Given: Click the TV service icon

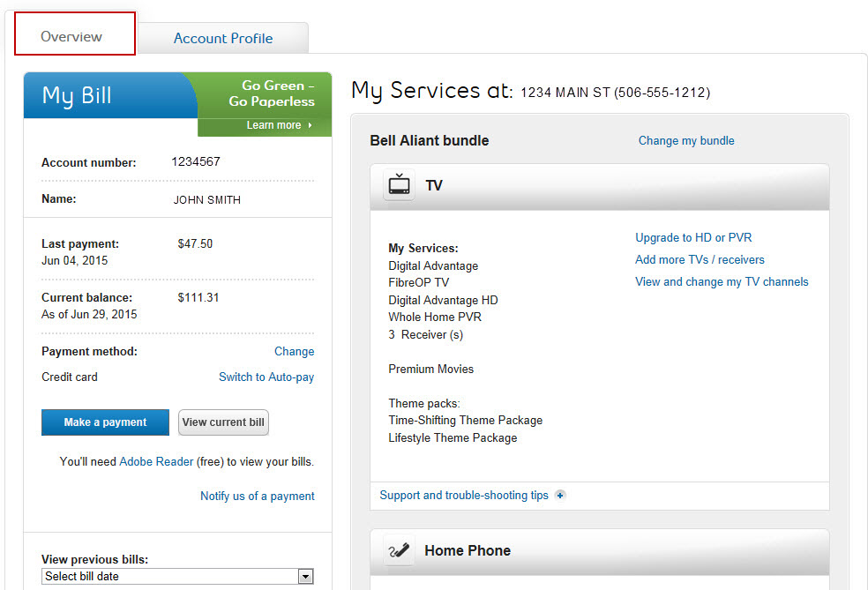Looking at the screenshot, I should pyautogui.click(x=399, y=184).
